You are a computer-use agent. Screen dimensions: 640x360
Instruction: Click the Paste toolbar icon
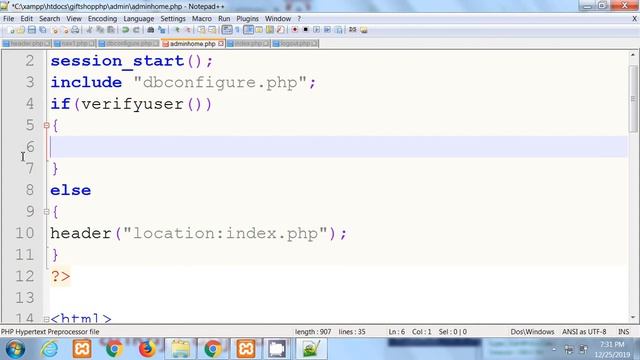pos(111,30)
